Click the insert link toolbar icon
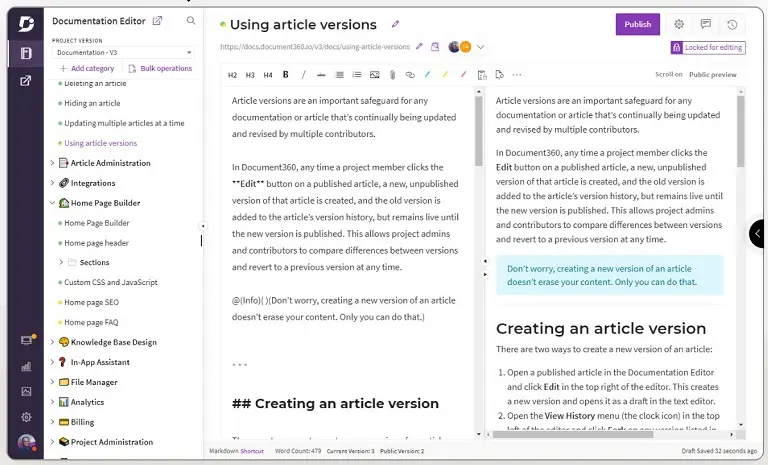The height and width of the screenshot is (465, 768). [x=410, y=74]
